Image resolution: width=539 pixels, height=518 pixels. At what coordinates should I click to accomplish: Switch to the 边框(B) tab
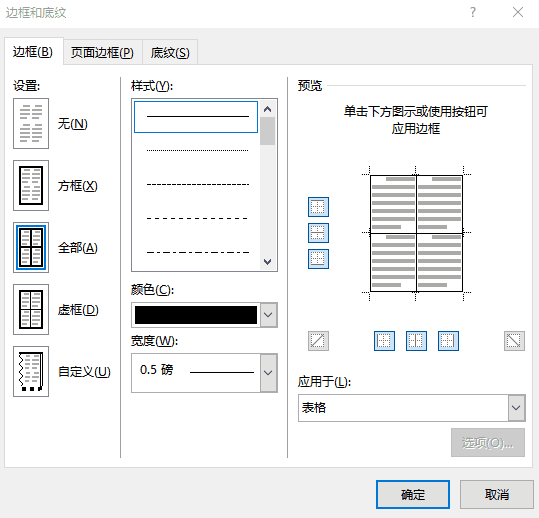tap(33, 52)
